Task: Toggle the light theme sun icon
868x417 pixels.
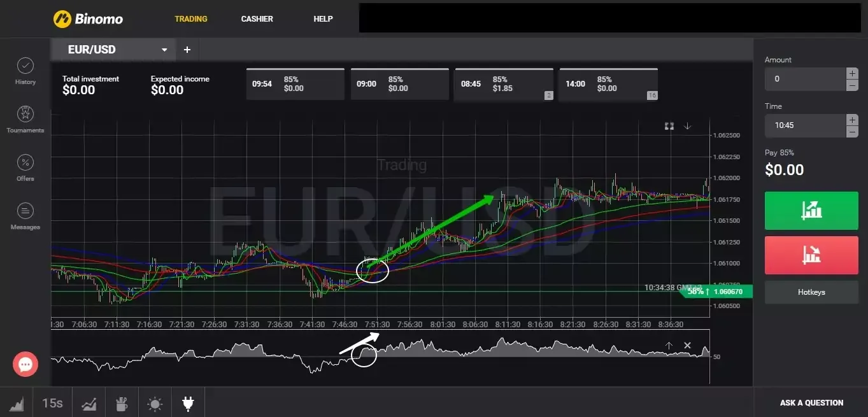Action: point(155,403)
